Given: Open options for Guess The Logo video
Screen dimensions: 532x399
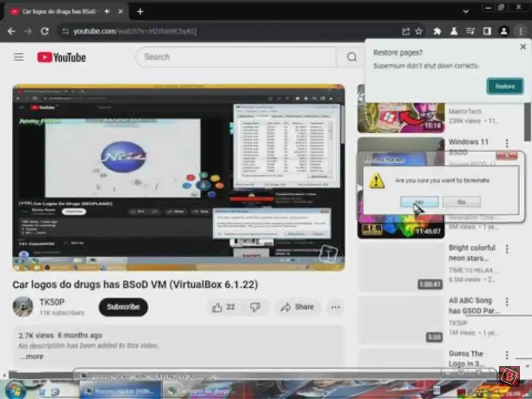Looking at the screenshot, I should [x=507, y=355].
